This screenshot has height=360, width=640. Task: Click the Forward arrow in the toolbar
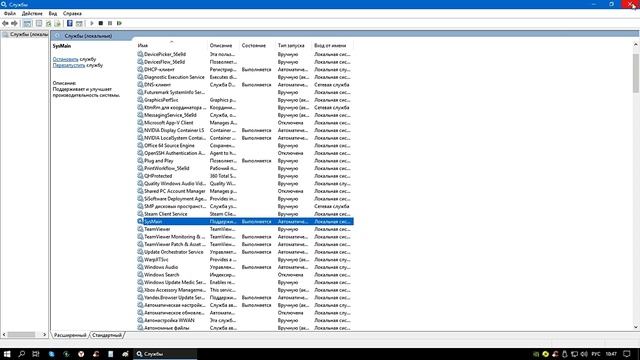(x=14, y=23)
